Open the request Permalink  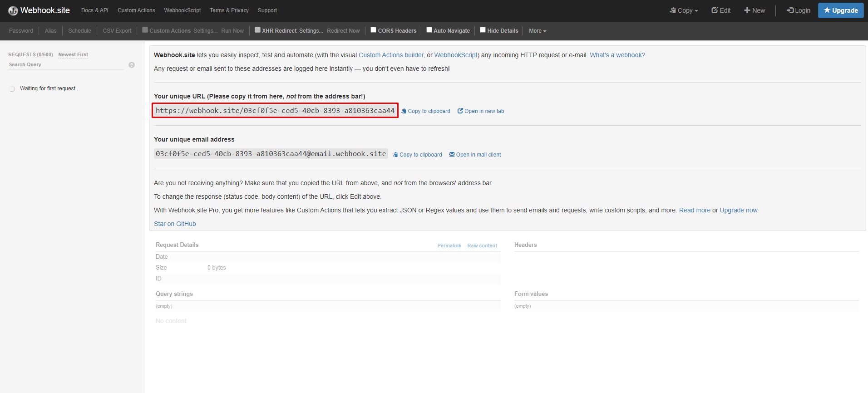pyautogui.click(x=449, y=246)
